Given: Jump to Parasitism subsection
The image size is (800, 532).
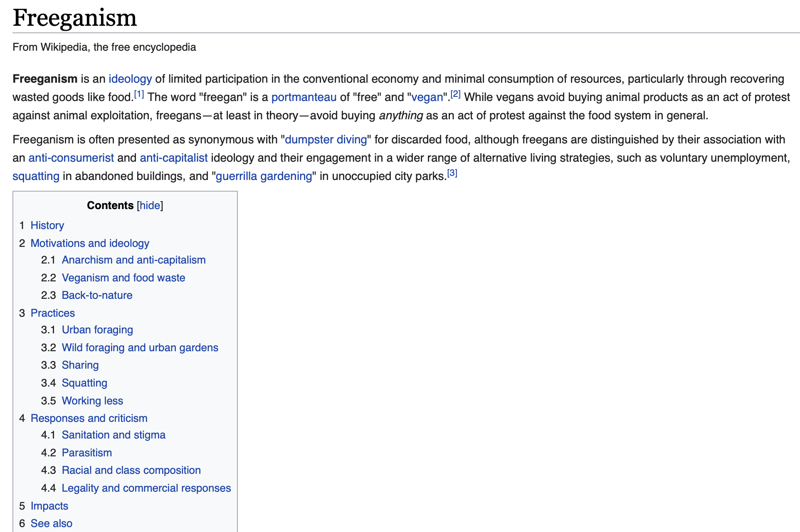Looking at the screenshot, I should coord(86,453).
